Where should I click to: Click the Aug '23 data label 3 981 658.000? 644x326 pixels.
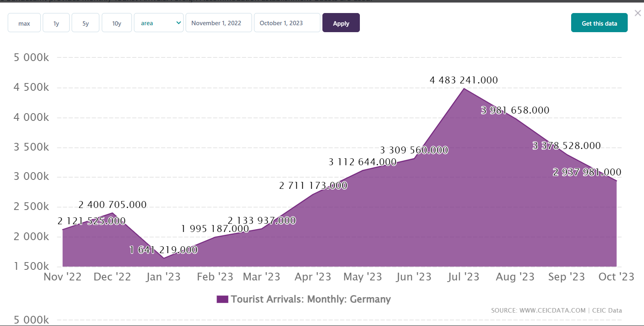[515, 110]
